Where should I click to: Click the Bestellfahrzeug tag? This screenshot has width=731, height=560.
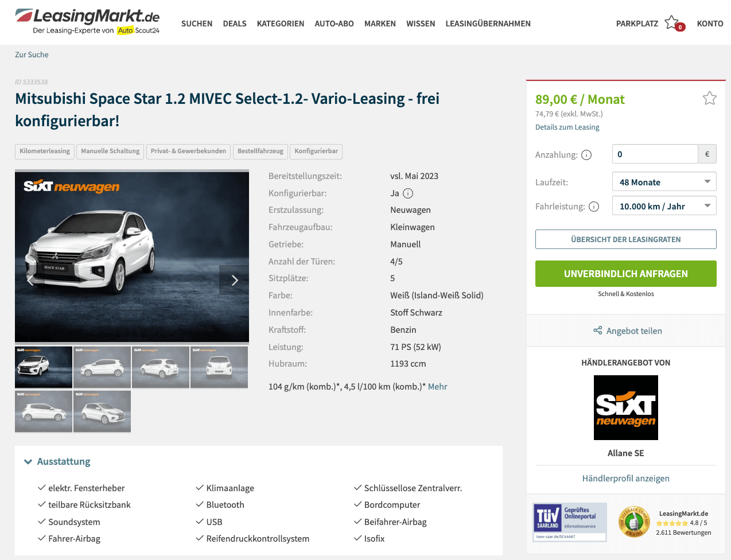click(260, 151)
